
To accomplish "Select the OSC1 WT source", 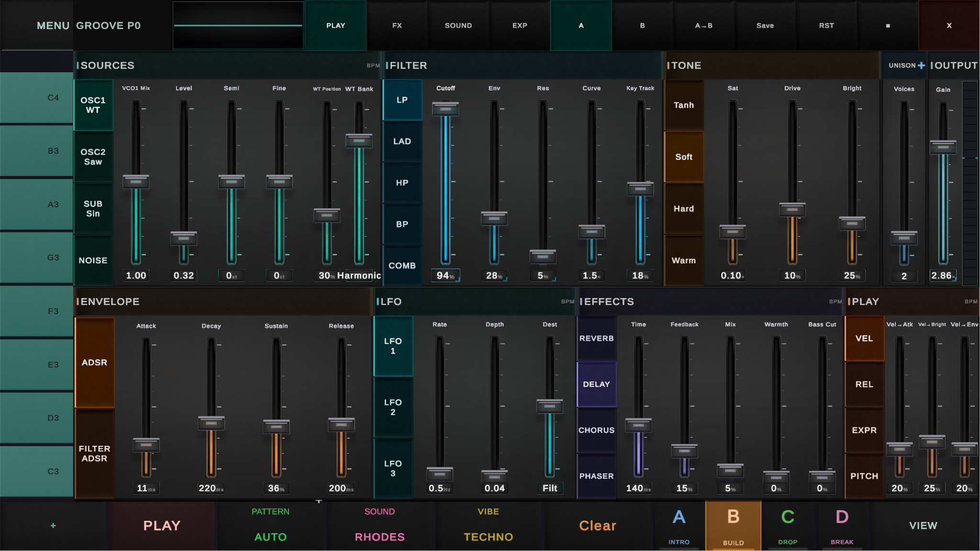I will tap(93, 105).
